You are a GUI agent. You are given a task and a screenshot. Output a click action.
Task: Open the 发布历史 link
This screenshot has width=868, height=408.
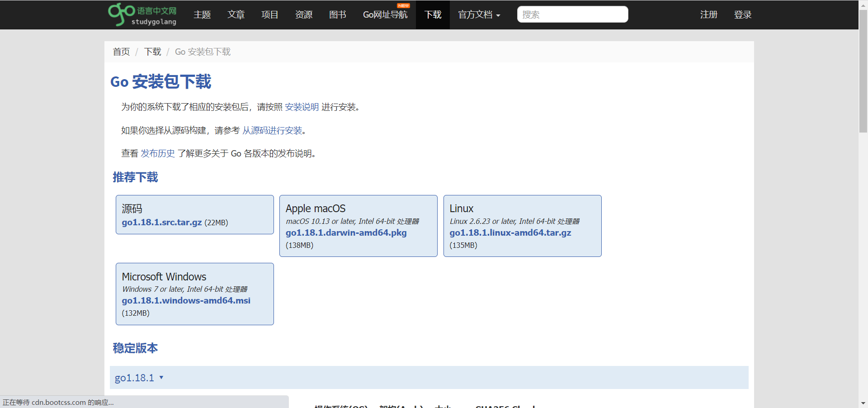(158, 154)
